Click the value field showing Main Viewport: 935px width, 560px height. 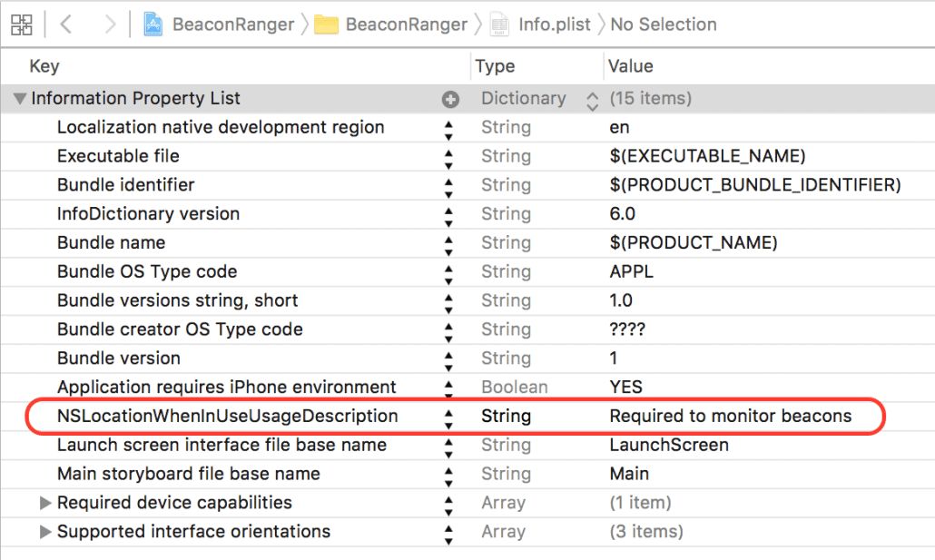[x=630, y=474]
